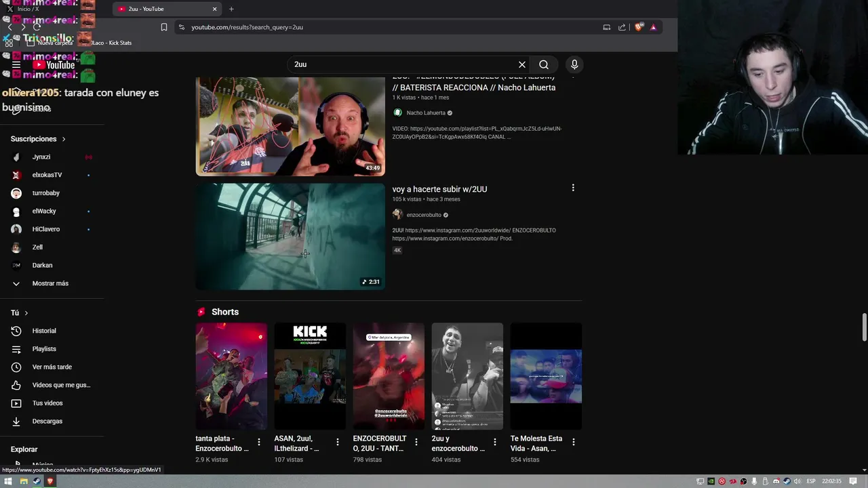Open a new browser tab
Image resolution: width=868 pixels, height=488 pixels.
click(x=231, y=9)
